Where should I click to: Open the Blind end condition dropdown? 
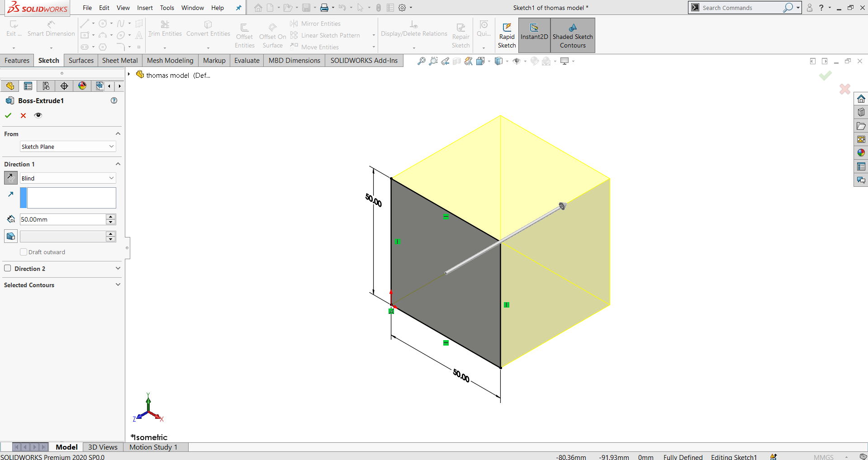(68, 178)
